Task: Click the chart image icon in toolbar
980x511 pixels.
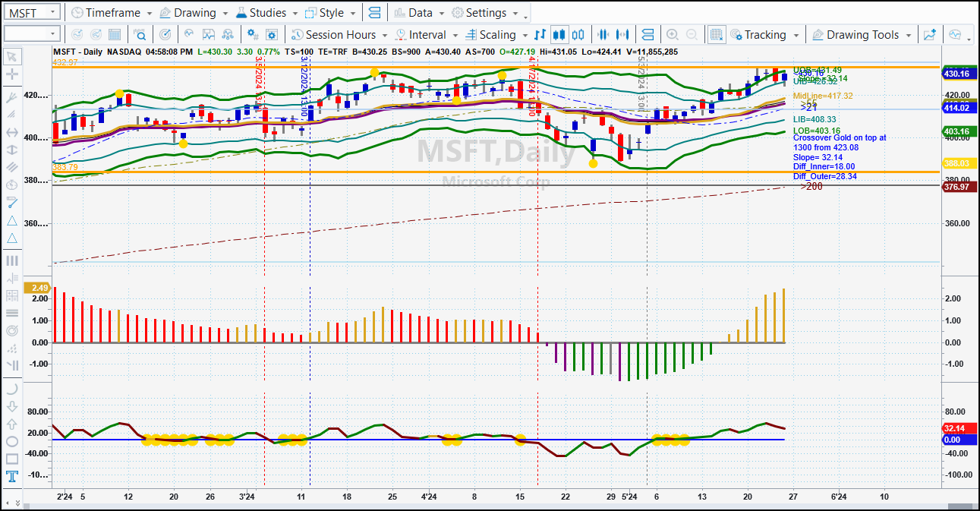Action: [x=208, y=34]
